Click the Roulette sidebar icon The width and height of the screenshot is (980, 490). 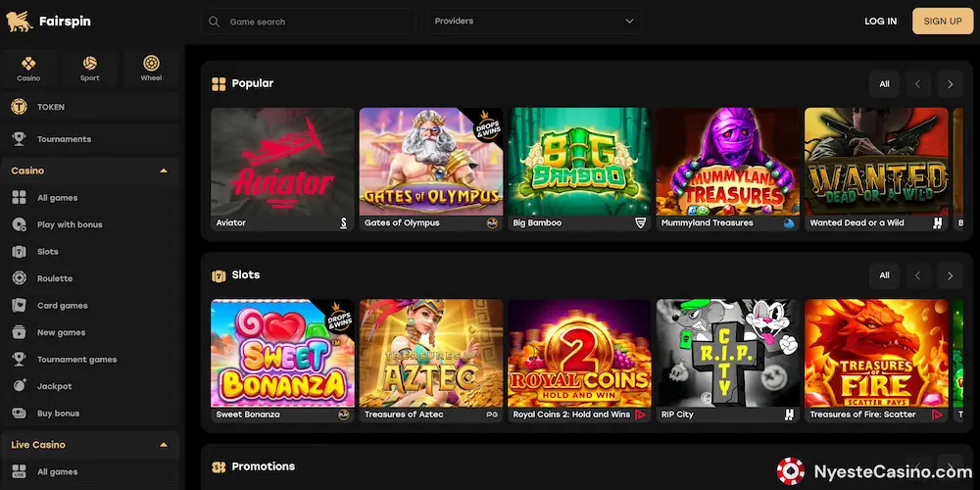[20, 278]
